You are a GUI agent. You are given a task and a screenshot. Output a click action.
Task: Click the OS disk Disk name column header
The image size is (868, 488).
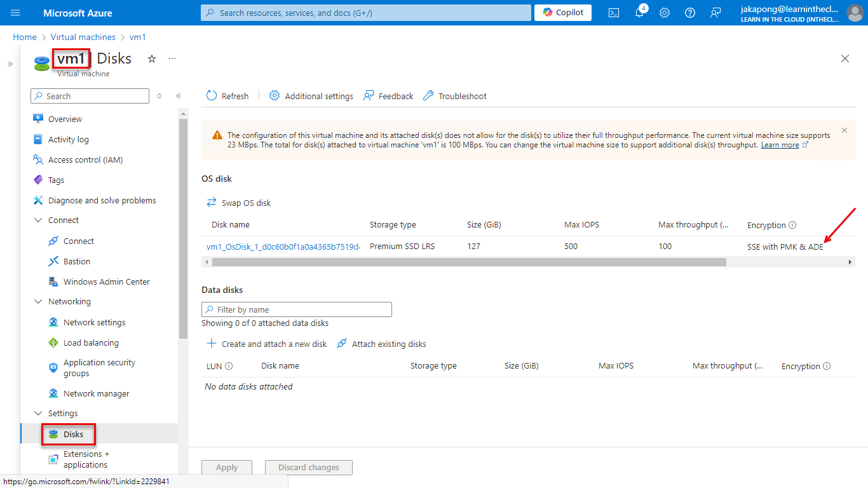[231, 225]
